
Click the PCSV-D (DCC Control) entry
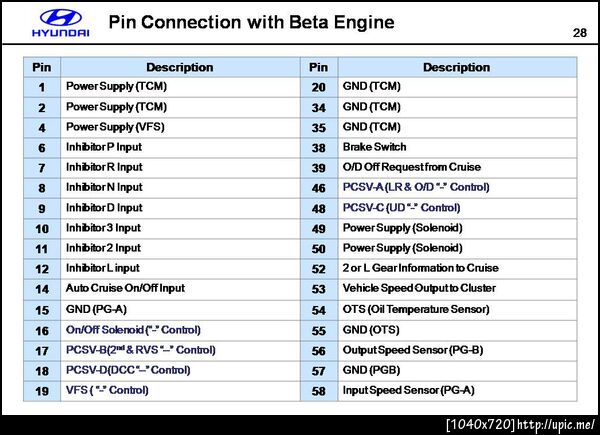(128, 369)
